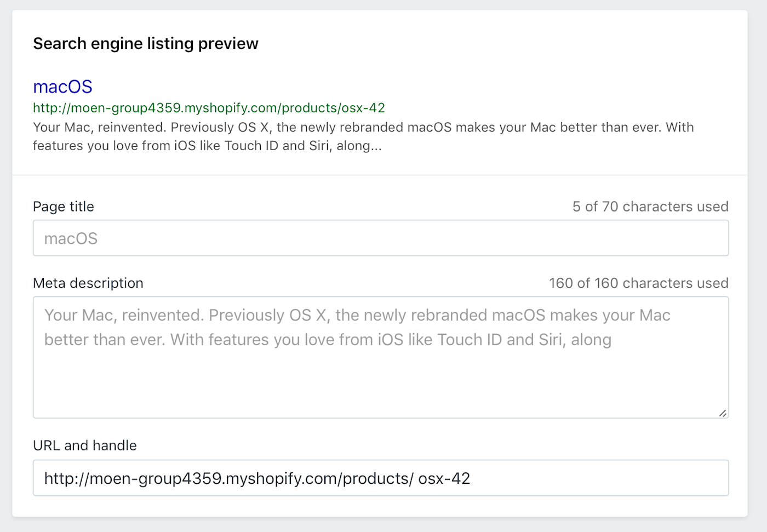Viewport: 767px width, 532px height.
Task: Click the Meta description resize handle
Action: [x=723, y=413]
